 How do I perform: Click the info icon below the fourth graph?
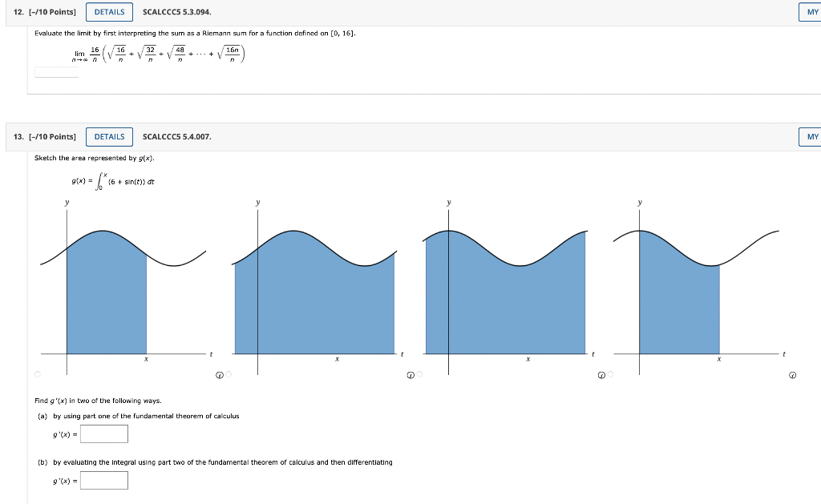click(x=791, y=373)
